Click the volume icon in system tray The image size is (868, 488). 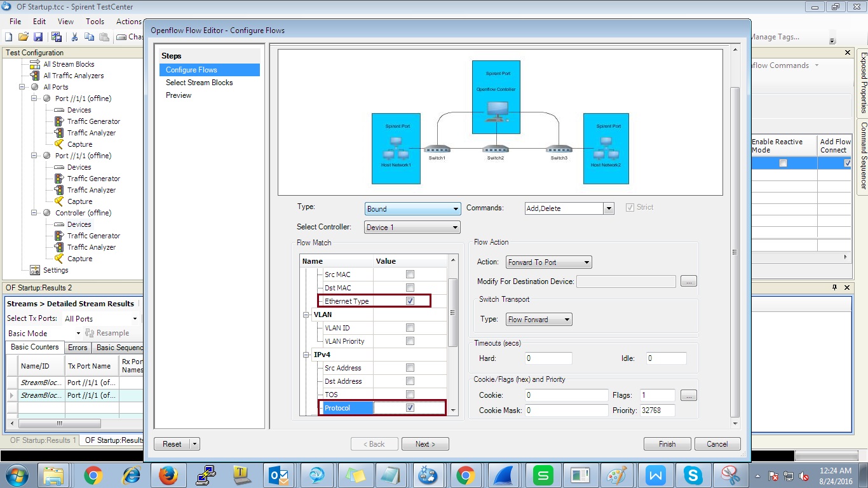click(x=803, y=476)
